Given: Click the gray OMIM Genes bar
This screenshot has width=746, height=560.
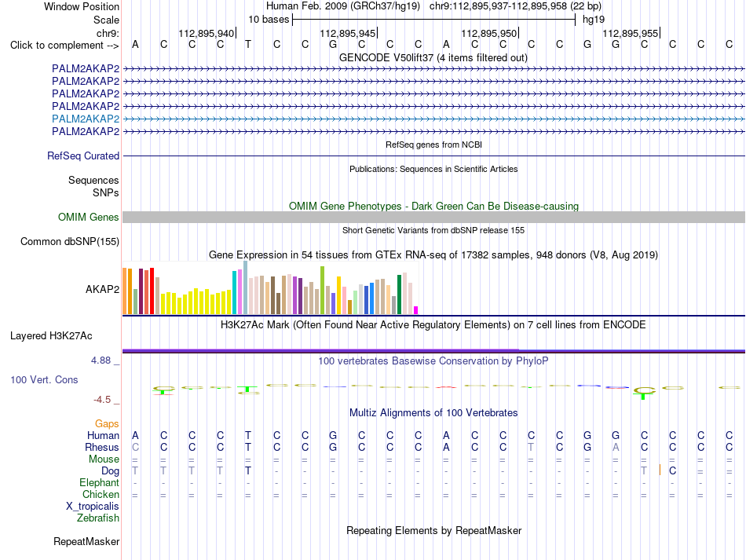Looking at the screenshot, I should point(433,217).
